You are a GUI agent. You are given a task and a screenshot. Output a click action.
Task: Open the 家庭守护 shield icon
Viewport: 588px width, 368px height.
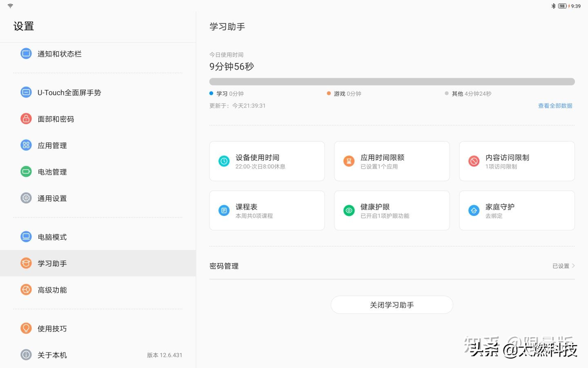click(474, 210)
